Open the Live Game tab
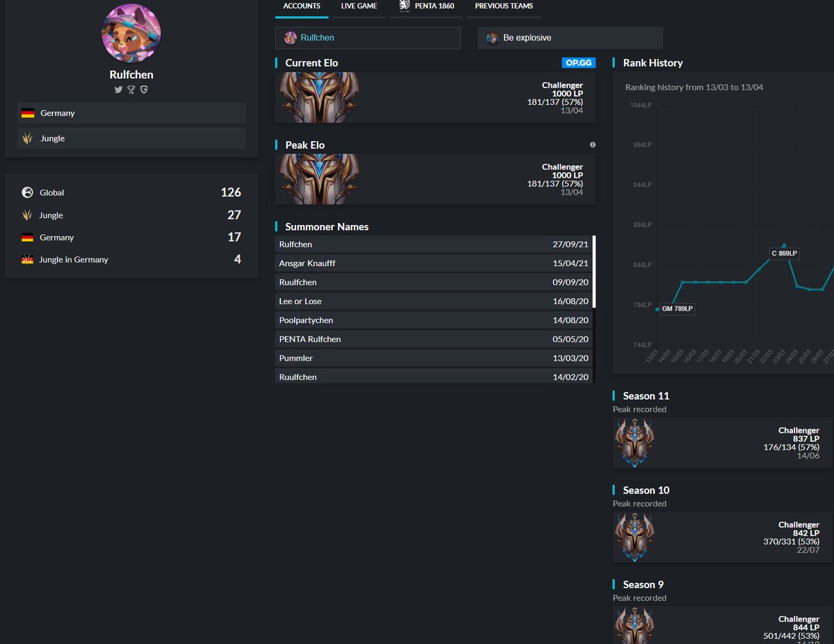This screenshot has height=644, width=834. (x=359, y=6)
